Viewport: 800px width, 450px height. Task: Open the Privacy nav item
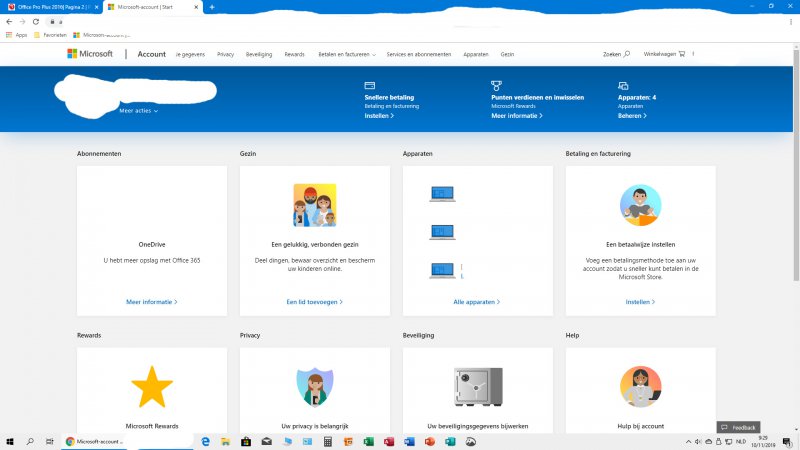(x=225, y=55)
